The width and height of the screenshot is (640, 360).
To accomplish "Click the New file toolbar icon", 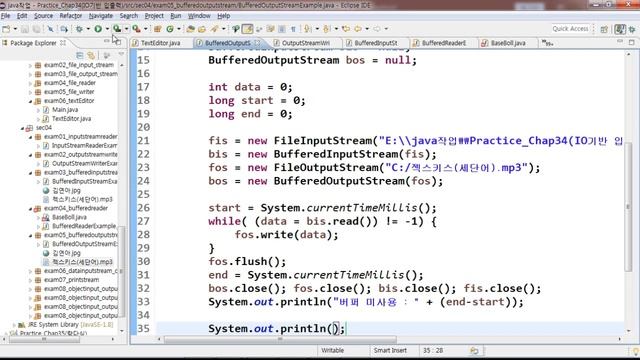I will 6,29.
